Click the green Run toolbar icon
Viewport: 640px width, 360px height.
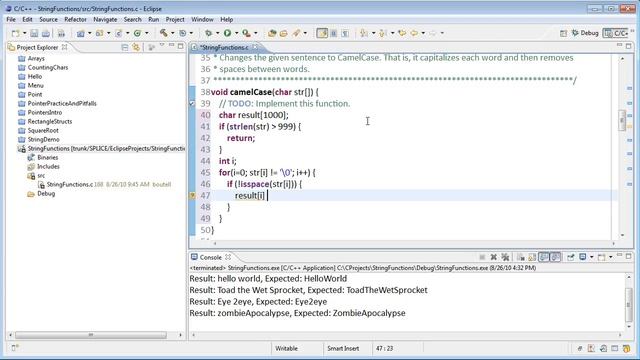[227, 33]
